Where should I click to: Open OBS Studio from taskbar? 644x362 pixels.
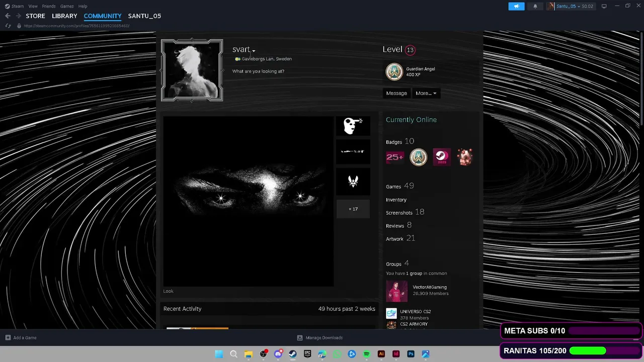tap(263, 354)
